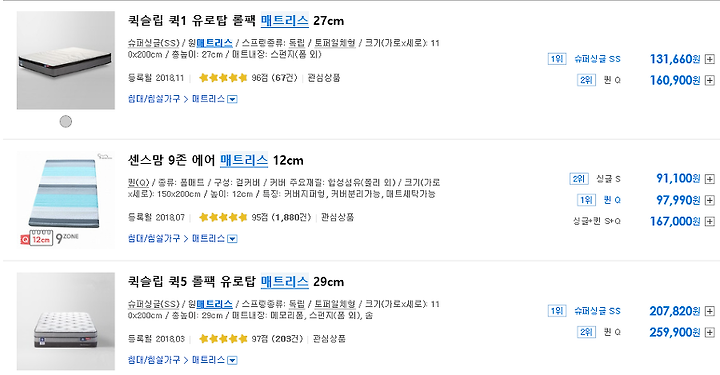The width and height of the screenshot is (720, 375).
Task: Add 센스맘 9존 mattress to 관심상품
Action: pyautogui.click(x=338, y=217)
